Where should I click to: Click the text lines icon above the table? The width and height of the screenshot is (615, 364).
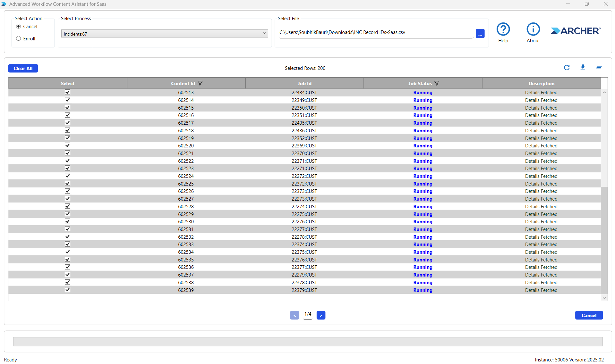click(x=599, y=68)
